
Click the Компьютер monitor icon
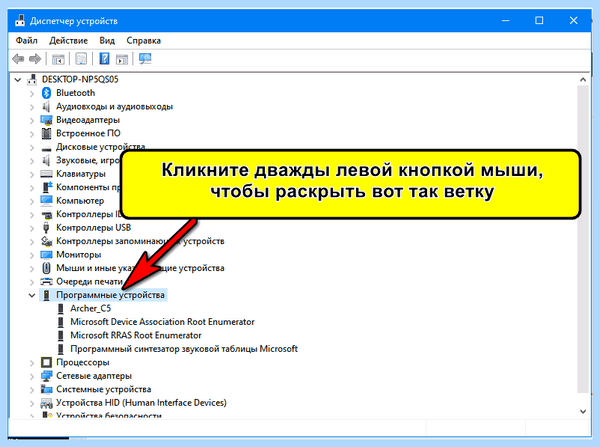(46, 201)
